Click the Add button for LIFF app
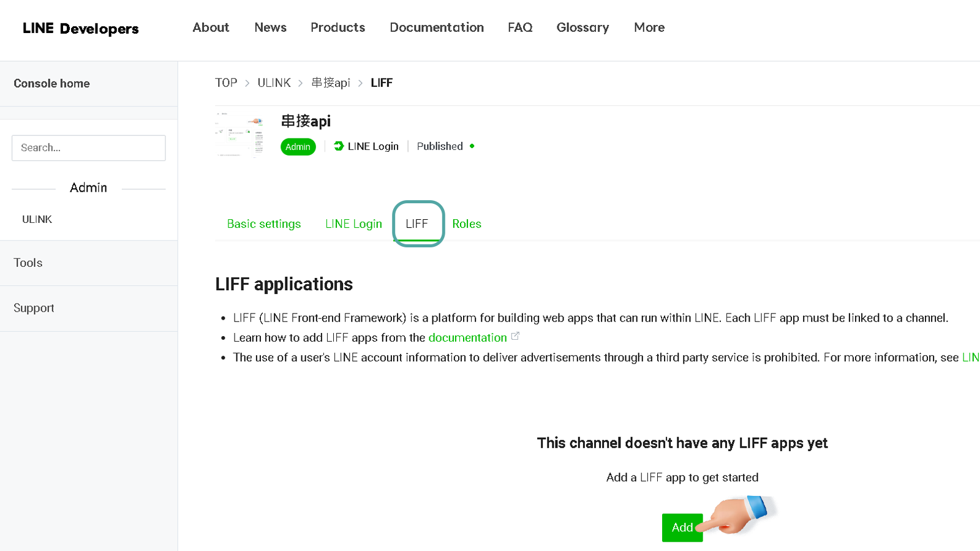Viewport: 980px width, 551px height. 682,528
